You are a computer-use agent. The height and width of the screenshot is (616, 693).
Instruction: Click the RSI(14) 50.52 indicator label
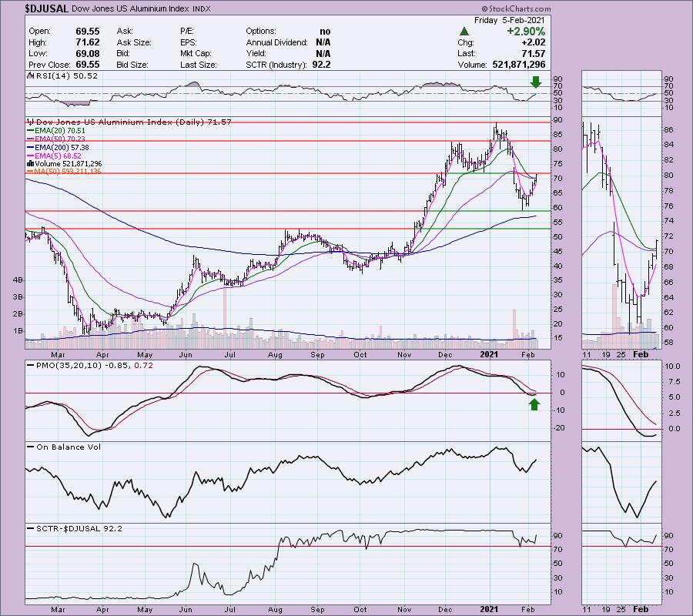pos(66,75)
